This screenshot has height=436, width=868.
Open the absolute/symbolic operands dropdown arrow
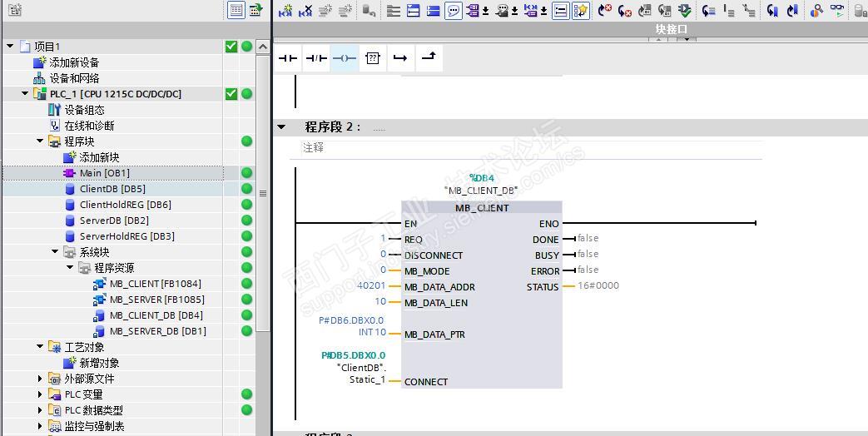(485, 11)
